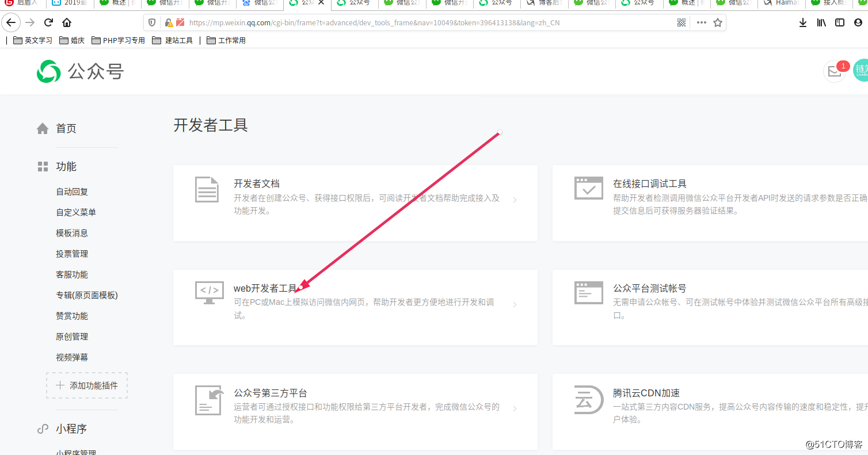Open 专辑(原页面模板) in the sidebar
This screenshot has height=455, width=868.
(x=87, y=295)
